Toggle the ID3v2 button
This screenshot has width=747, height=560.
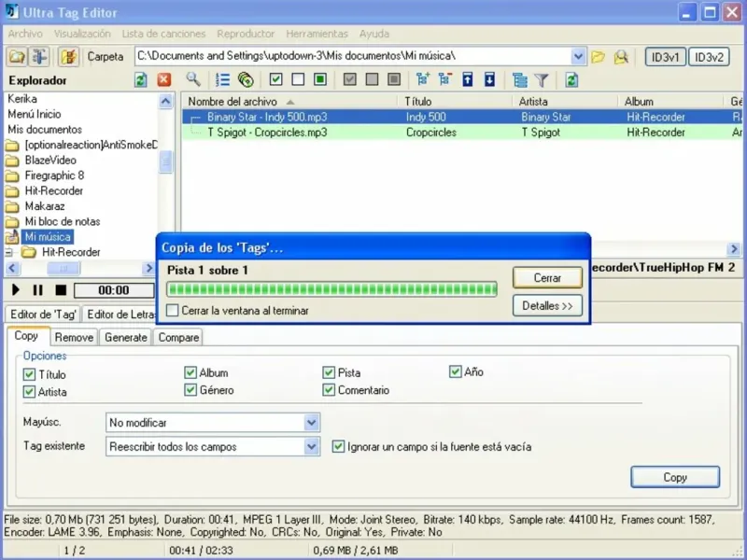pyautogui.click(x=709, y=57)
